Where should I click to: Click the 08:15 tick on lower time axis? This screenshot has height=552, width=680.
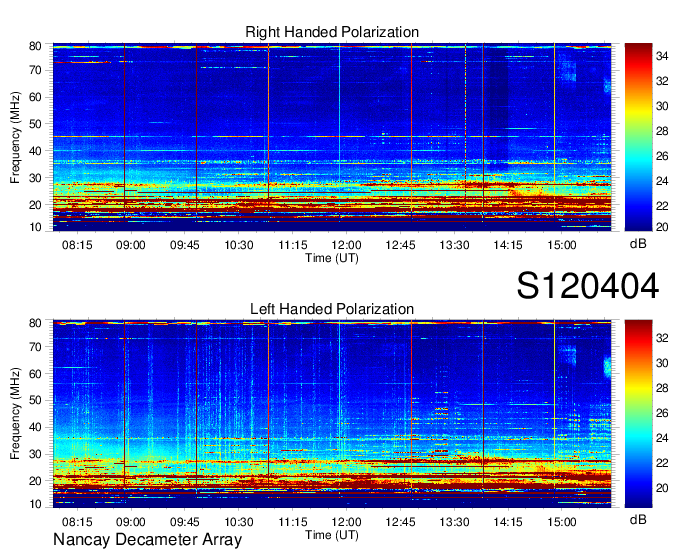(x=77, y=522)
